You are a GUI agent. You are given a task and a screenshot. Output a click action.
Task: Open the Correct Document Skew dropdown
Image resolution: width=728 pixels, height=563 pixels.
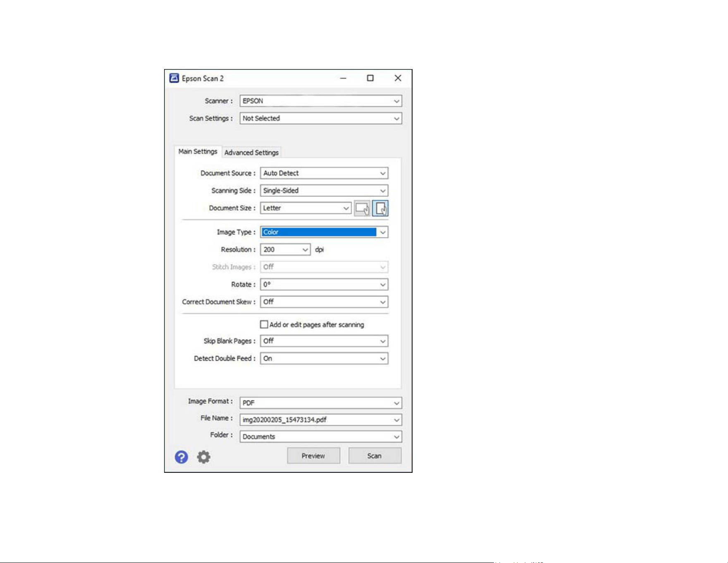324,302
